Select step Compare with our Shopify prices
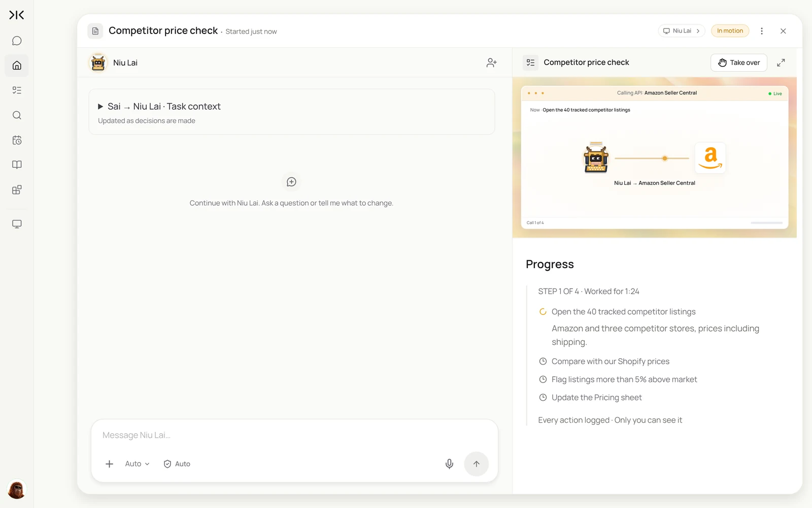The image size is (812, 508). tap(611, 361)
